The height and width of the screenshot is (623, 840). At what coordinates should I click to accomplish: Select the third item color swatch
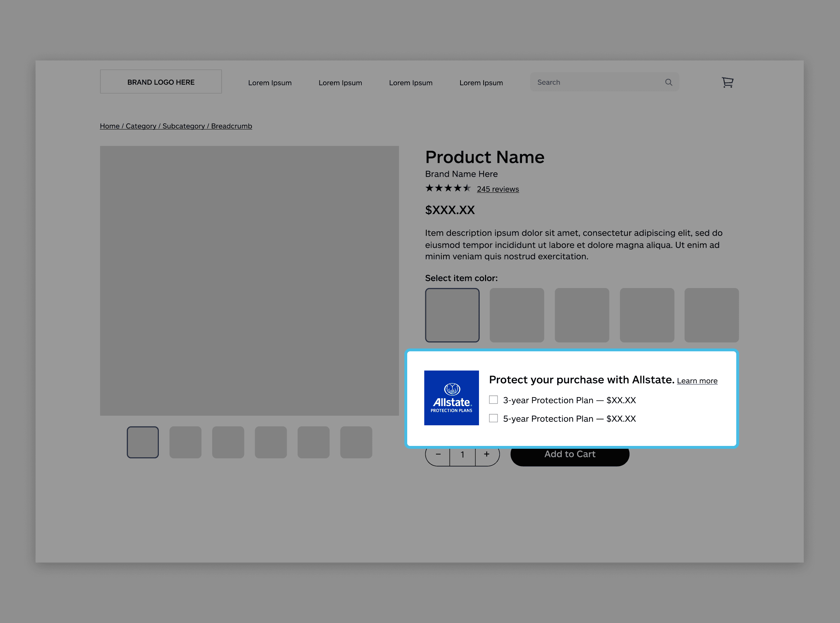coord(582,315)
